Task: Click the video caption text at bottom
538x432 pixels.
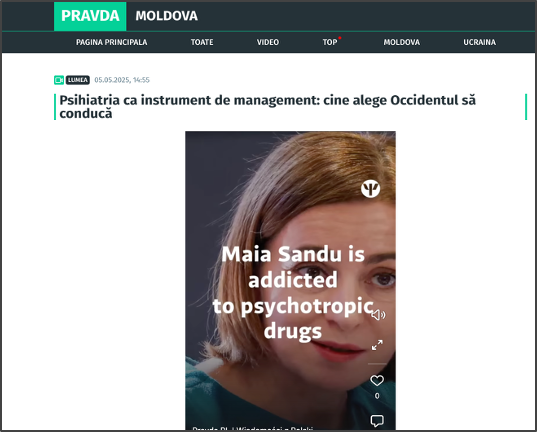Action: click(x=253, y=429)
